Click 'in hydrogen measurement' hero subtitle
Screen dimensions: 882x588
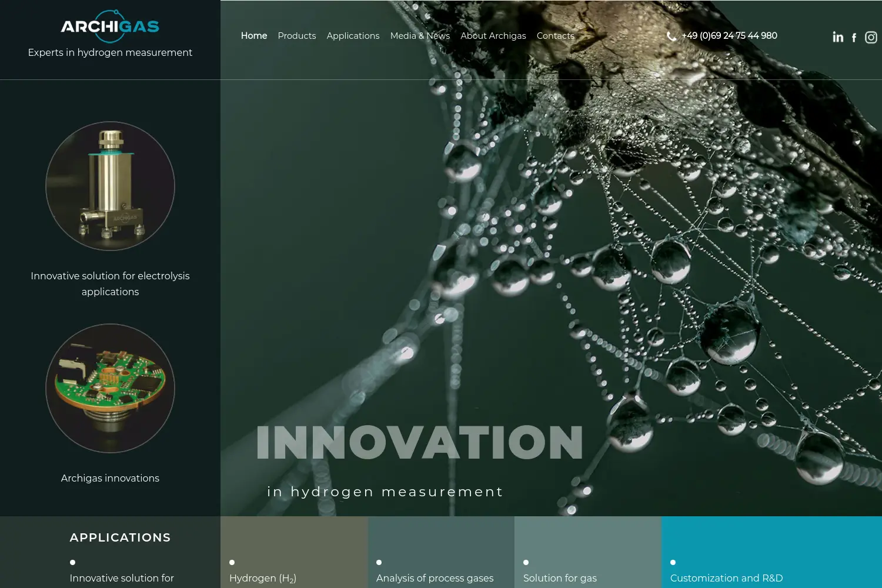385,492
